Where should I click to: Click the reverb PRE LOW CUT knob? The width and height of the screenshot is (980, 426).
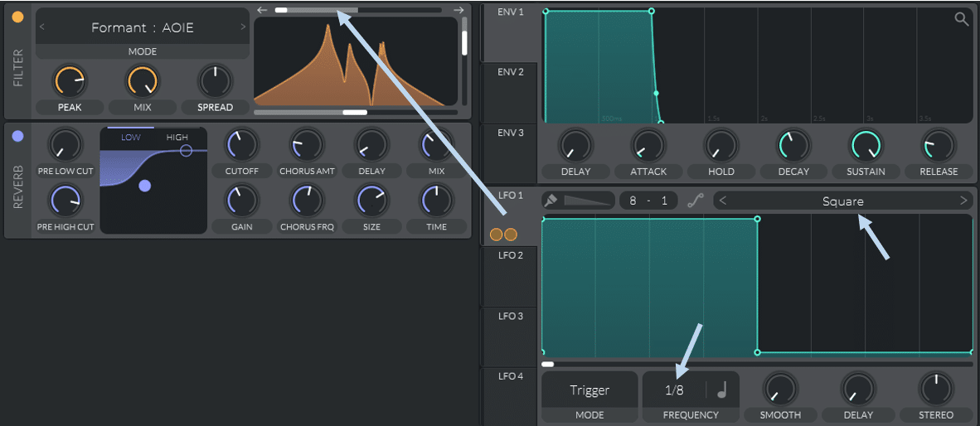[65, 144]
